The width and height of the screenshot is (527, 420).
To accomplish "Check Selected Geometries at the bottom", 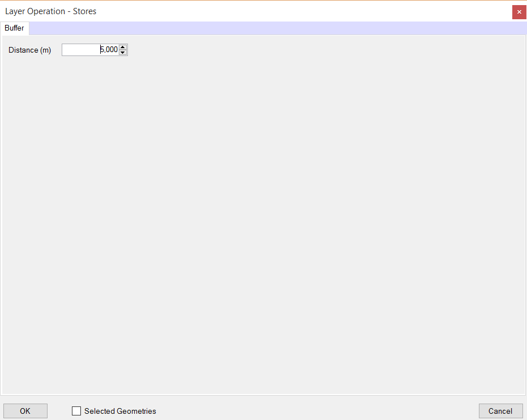I will pos(76,411).
